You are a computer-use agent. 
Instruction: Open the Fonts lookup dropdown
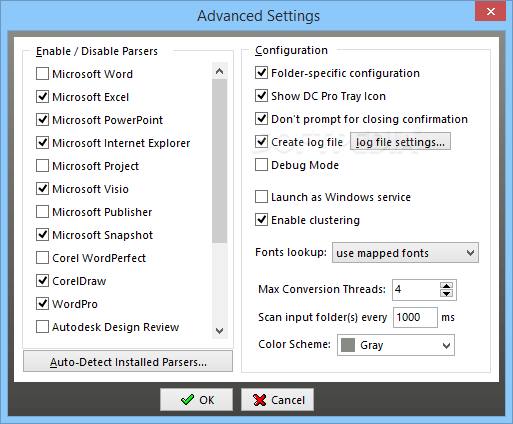(405, 253)
